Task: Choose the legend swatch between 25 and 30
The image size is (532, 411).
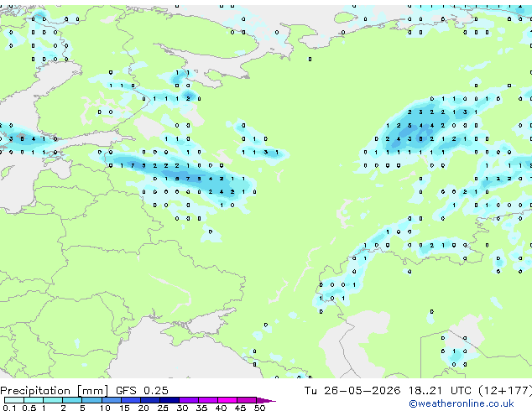Action: tap(170, 400)
